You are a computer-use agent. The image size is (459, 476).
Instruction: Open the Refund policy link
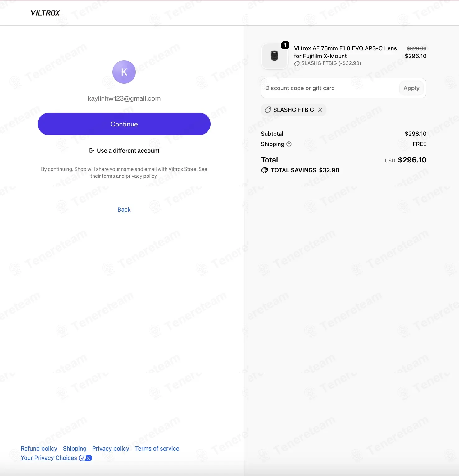tap(39, 449)
